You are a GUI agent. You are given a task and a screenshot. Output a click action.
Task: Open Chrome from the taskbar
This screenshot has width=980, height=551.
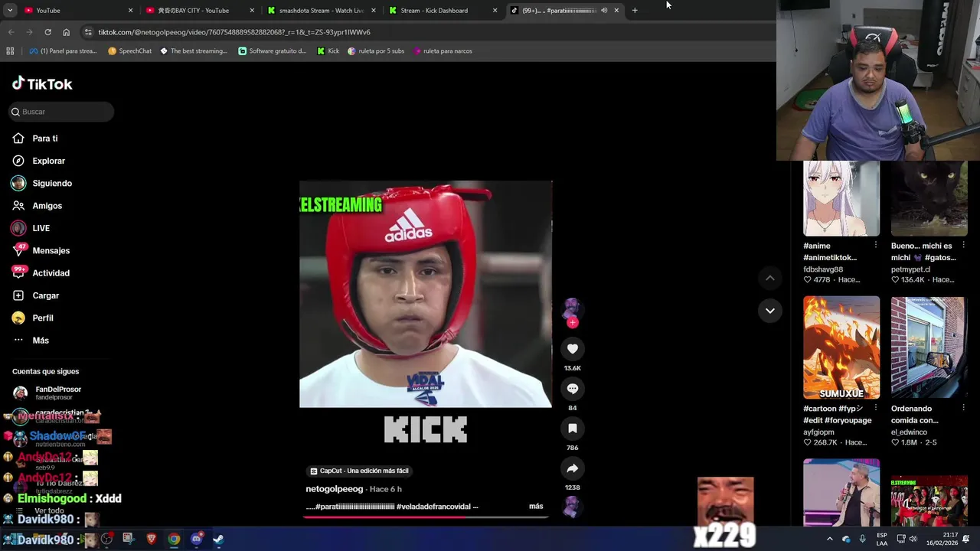coord(174,540)
